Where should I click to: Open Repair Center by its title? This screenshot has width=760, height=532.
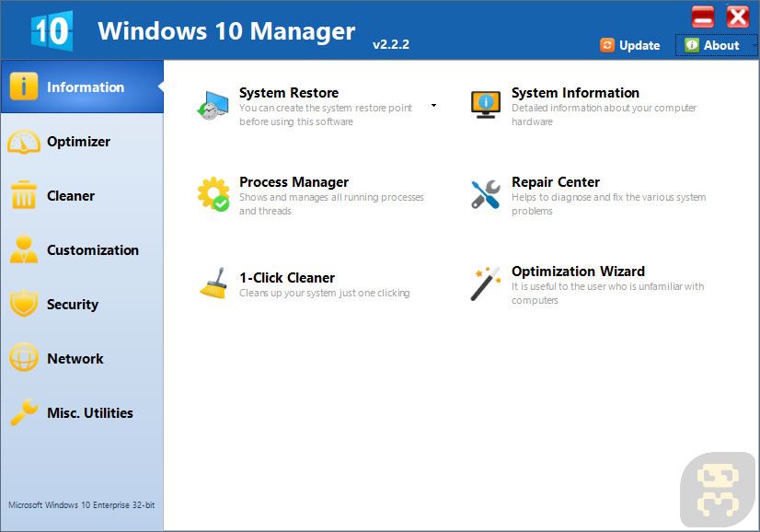click(556, 182)
